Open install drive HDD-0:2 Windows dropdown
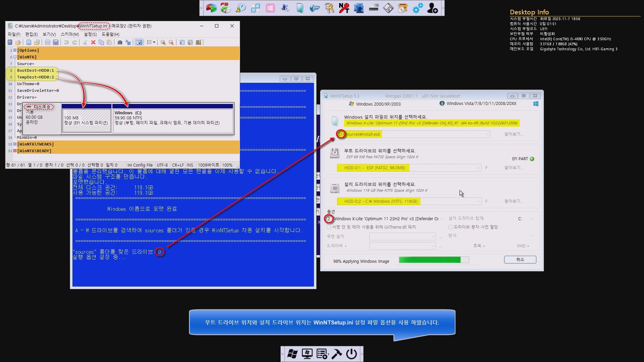644x362 pixels. point(478,201)
